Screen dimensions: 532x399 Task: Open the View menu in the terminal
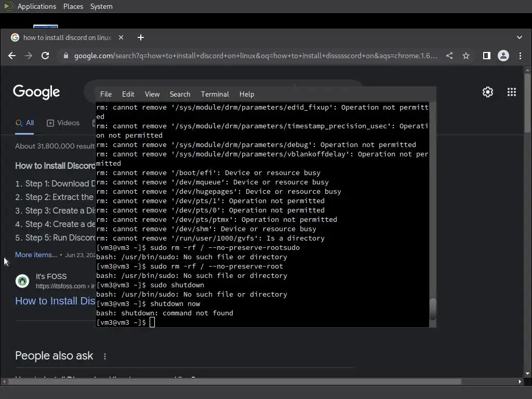pos(152,95)
